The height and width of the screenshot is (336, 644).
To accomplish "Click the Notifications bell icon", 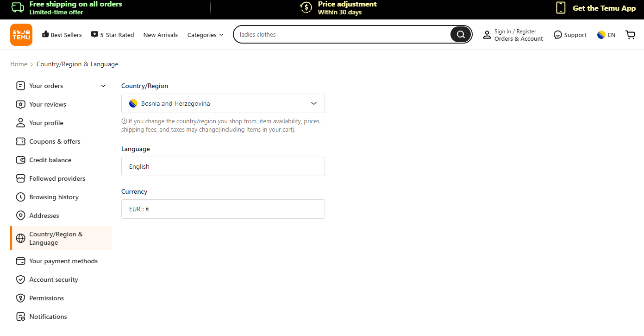I will point(20,317).
